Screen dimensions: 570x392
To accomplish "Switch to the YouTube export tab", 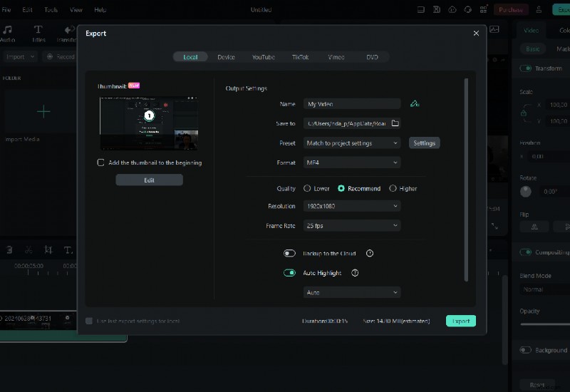I will pyautogui.click(x=263, y=57).
